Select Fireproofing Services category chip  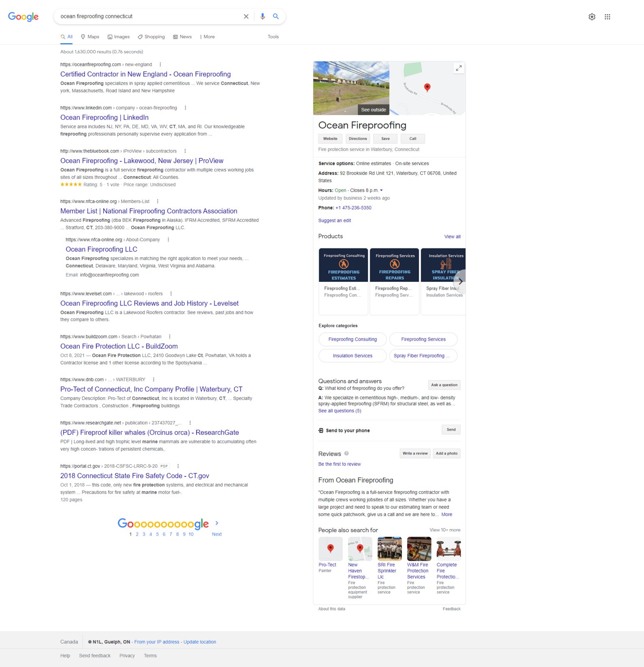click(423, 339)
